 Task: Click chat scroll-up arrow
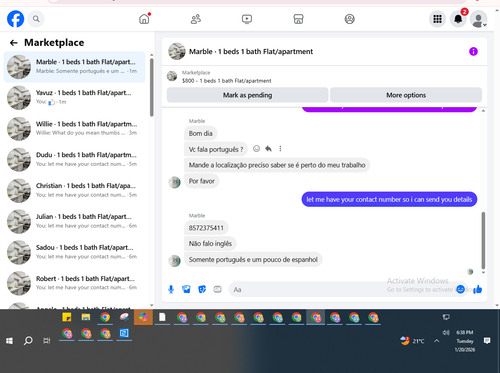click(483, 111)
